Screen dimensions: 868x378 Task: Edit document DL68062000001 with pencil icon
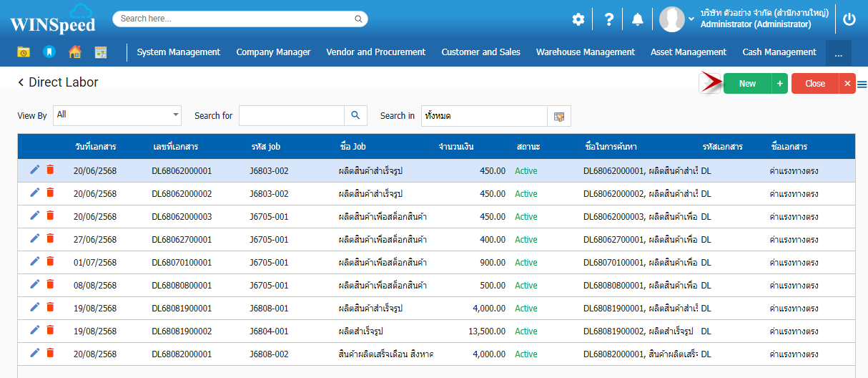(34, 170)
